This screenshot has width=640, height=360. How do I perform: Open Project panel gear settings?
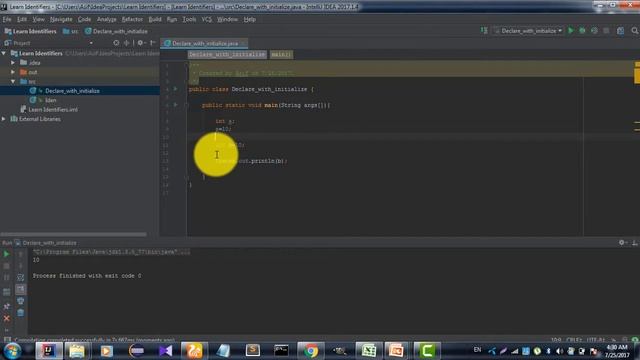tap(141, 43)
